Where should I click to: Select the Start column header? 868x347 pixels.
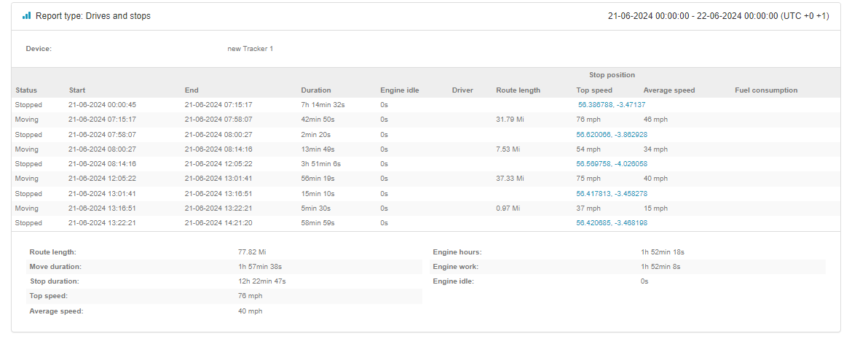click(77, 90)
